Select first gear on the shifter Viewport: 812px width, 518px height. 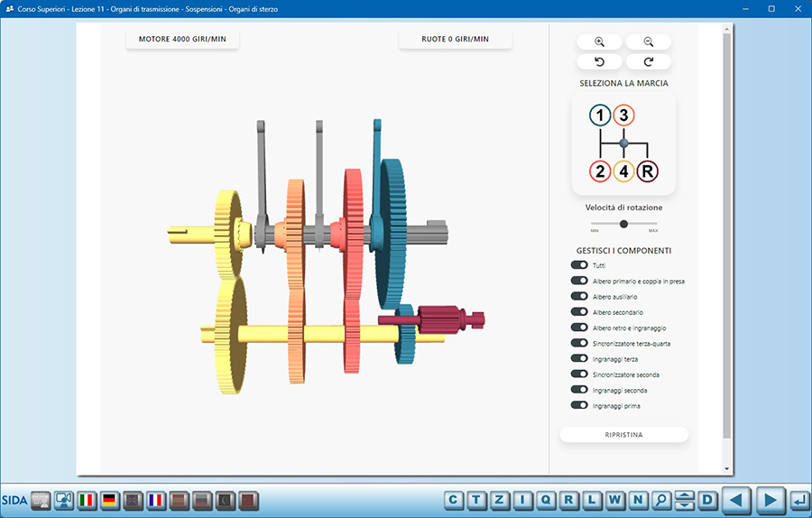(x=600, y=116)
